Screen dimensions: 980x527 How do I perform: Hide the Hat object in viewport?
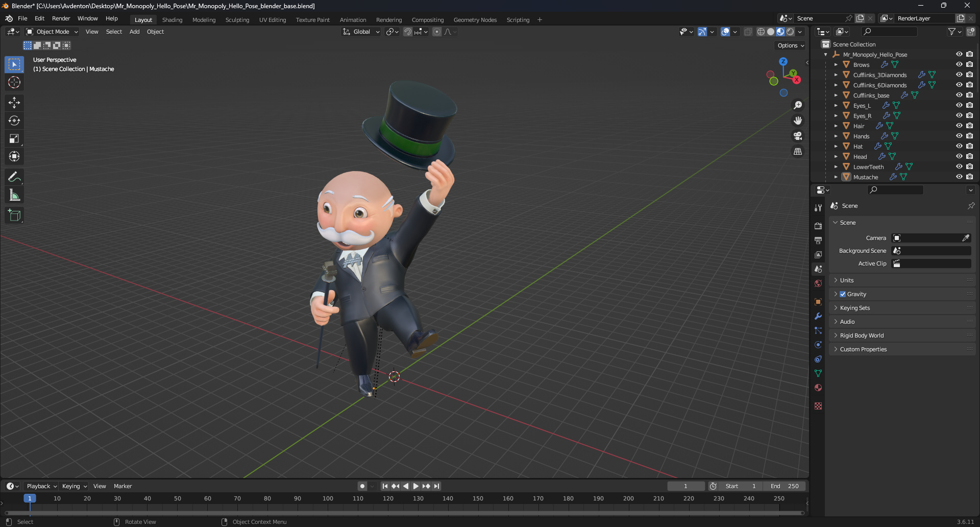click(959, 146)
